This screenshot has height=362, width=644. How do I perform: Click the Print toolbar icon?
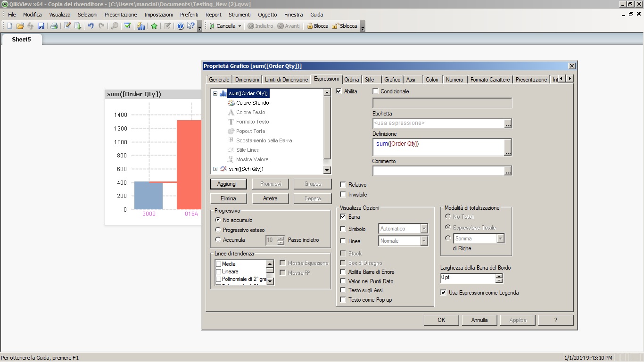coord(54,26)
